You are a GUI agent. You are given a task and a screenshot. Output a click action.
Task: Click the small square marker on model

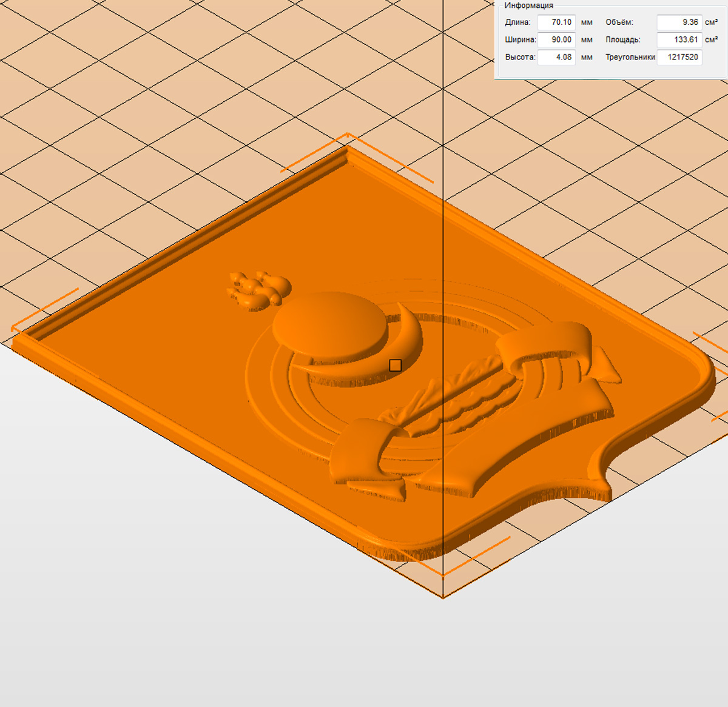[395, 365]
